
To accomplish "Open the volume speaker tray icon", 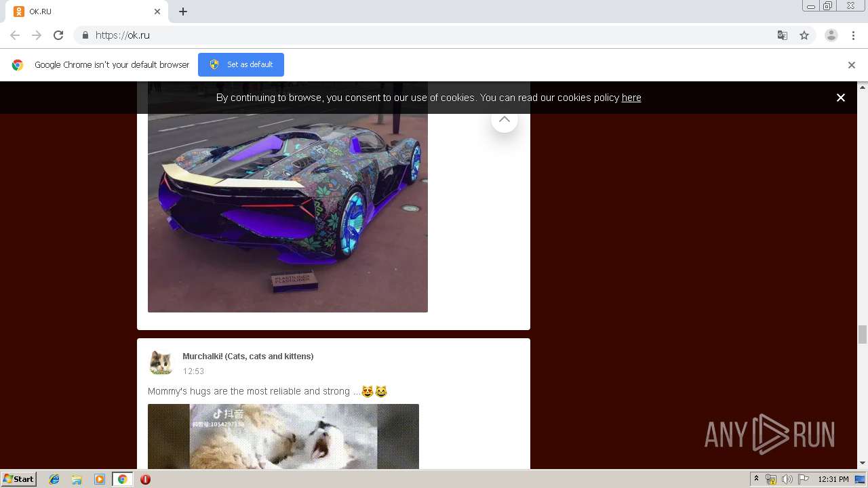I will point(787,479).
